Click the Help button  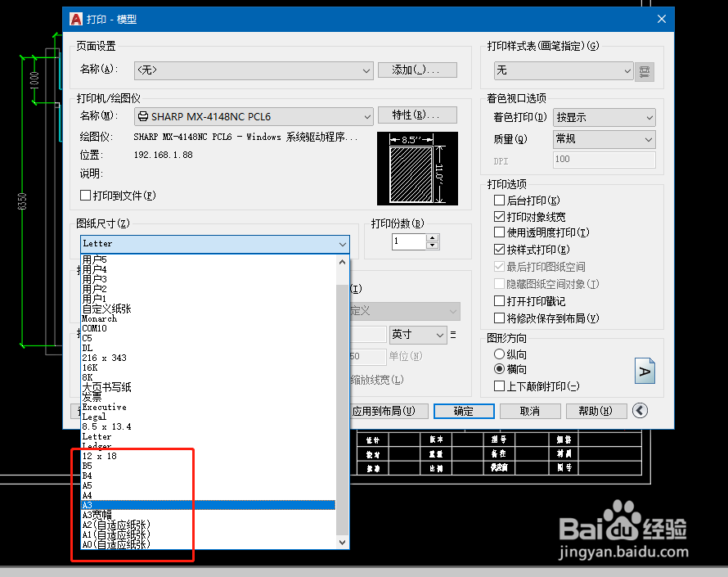[x=596, y=411]
